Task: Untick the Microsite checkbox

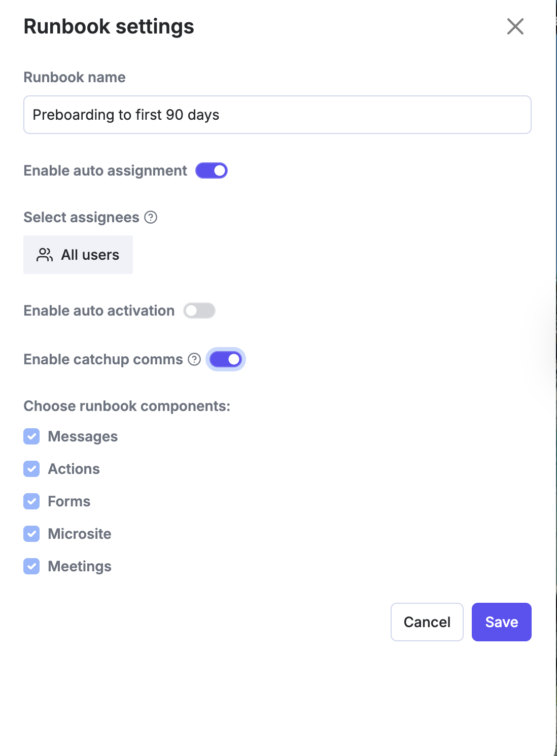Action: coord(31,534)
